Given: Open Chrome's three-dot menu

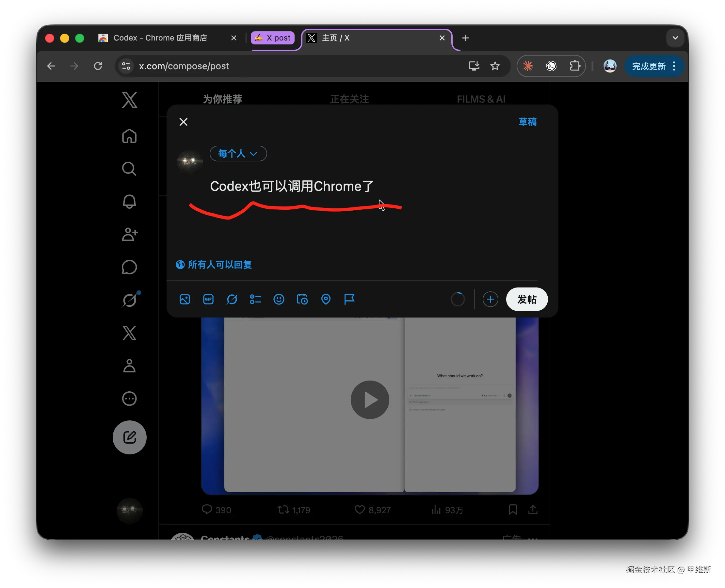Looking at the screenshot, I should tap(674, 66).
